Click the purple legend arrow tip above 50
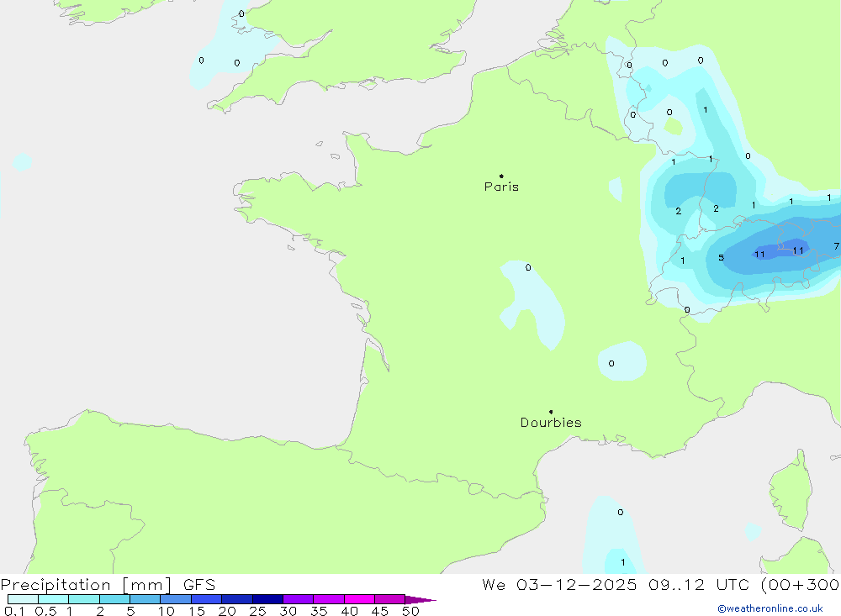This screenshot has width=841, height=616. click(x=420, y=599)
